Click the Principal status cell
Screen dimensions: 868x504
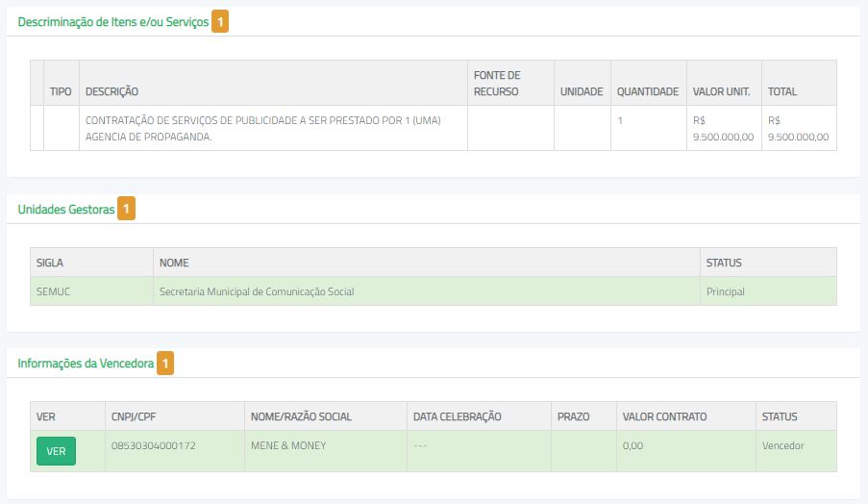725,291
